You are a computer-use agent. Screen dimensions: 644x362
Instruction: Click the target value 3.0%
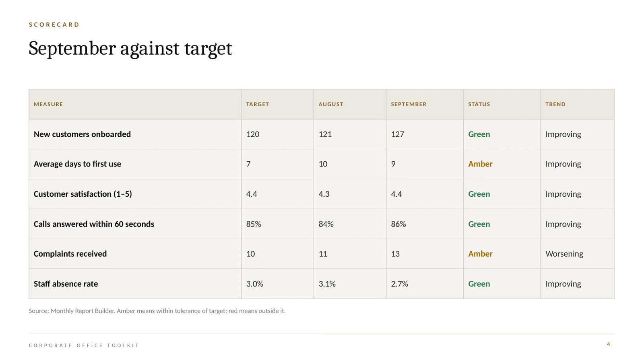[255, 284]
